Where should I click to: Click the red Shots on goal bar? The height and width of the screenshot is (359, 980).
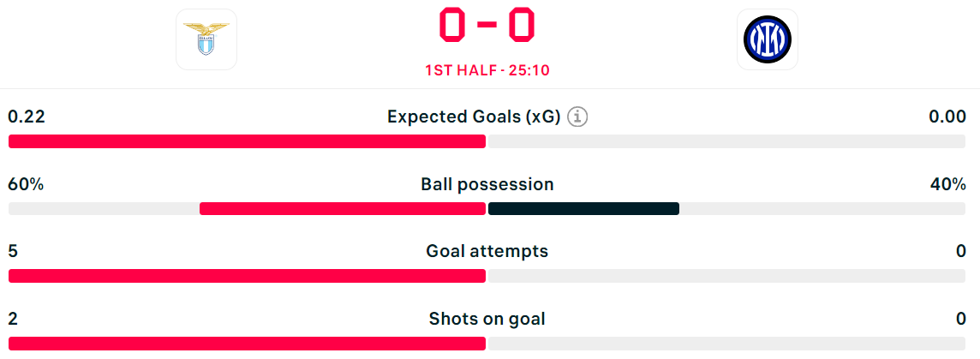point(247,344)
